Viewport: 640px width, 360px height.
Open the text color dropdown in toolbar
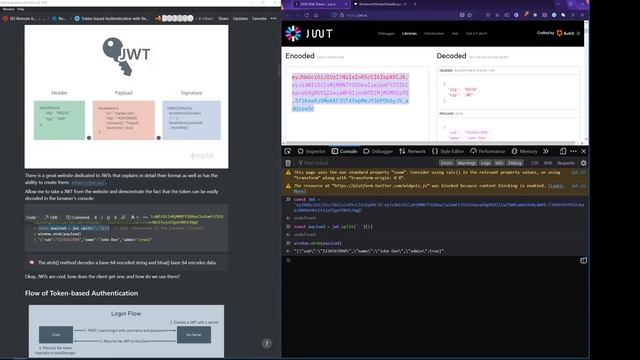[x=134, y=217]
